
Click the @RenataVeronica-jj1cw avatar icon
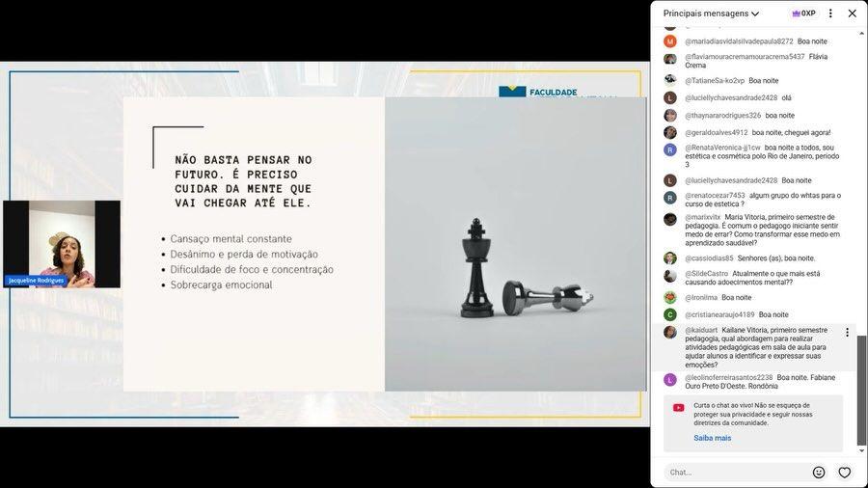tap(670, 149)
